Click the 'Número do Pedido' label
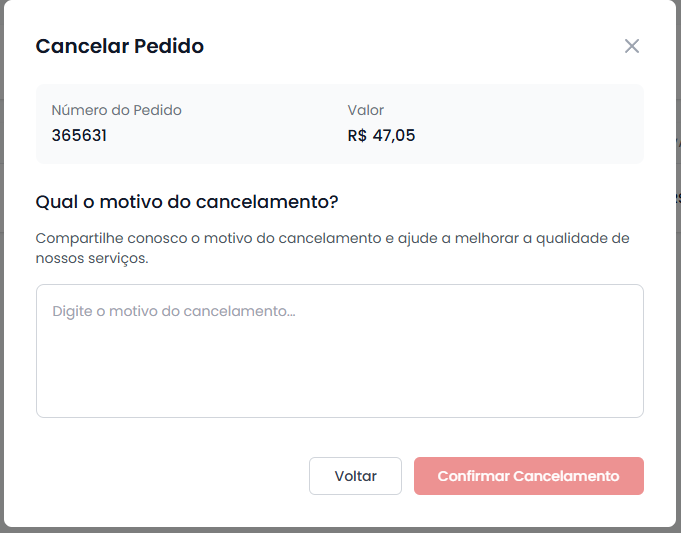This screenshot has width=681, height=533. pos(116,110)
